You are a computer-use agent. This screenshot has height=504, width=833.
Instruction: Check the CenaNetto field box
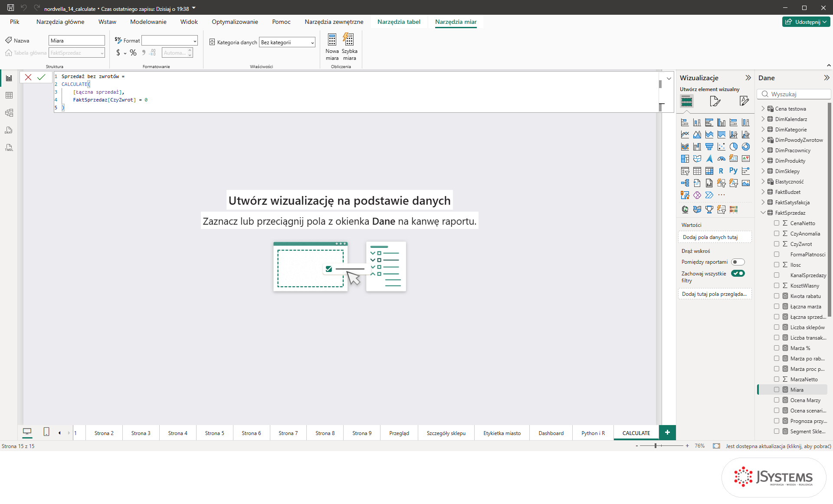[x=777, y=223]
